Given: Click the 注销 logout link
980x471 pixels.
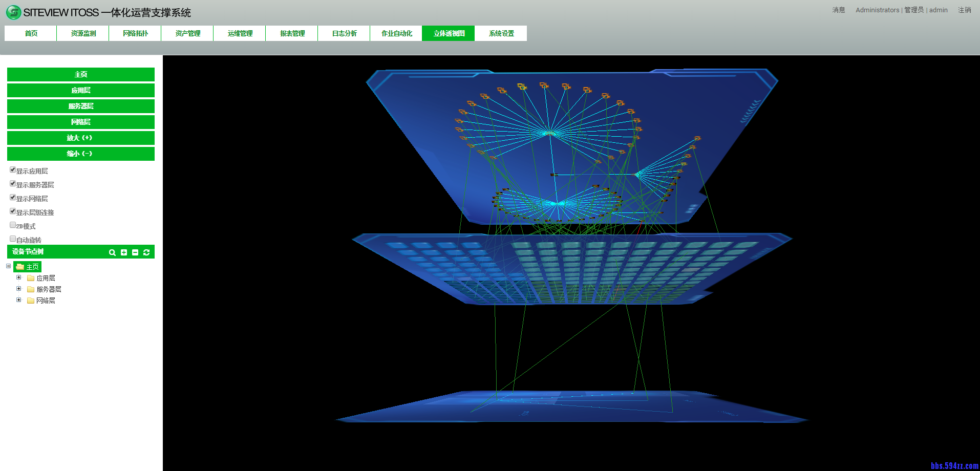Looking at the screenshot, I should (964, 10).
